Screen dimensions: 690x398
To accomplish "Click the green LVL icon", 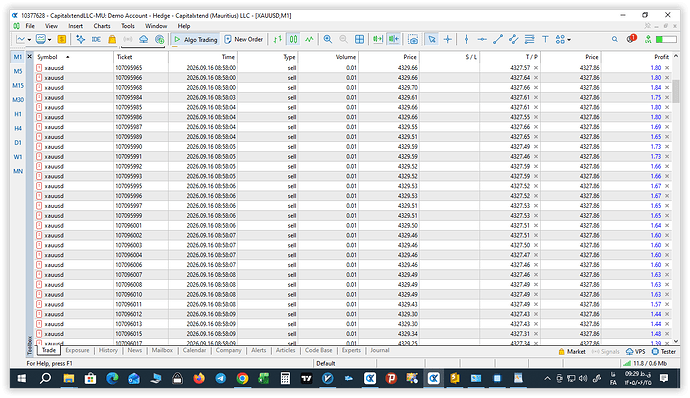I will point(648,40).
